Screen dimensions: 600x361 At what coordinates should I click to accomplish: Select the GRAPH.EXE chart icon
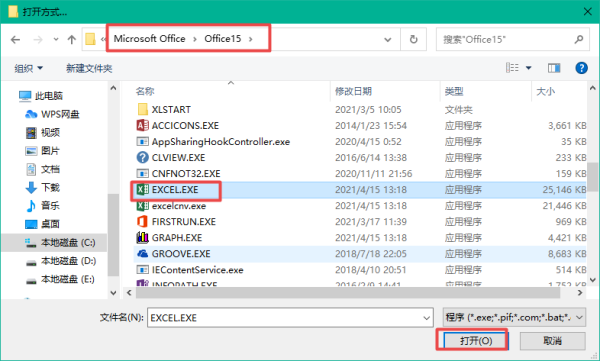click(142, 238)
